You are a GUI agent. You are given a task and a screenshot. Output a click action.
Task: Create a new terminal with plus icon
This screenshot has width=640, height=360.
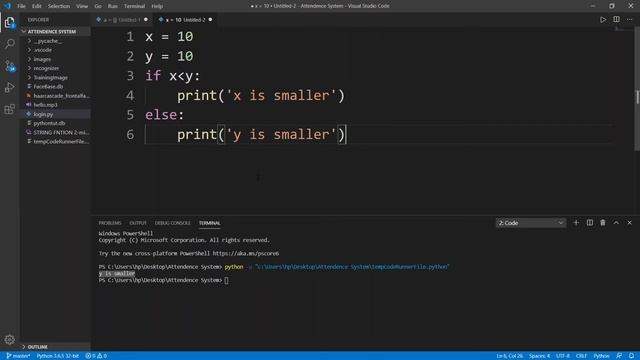576,223
